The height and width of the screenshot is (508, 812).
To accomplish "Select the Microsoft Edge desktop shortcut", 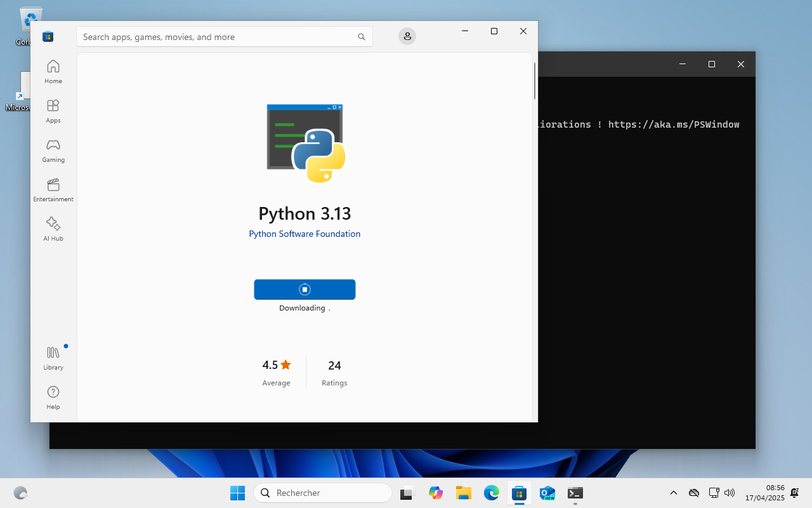I will pos(19,92).
